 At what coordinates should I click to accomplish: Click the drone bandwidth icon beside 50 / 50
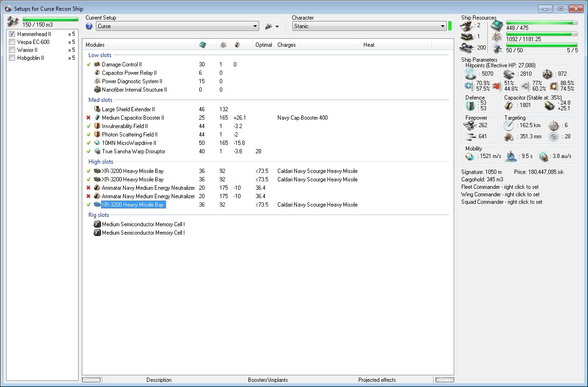pyautogui.click(x=497, y=49)
